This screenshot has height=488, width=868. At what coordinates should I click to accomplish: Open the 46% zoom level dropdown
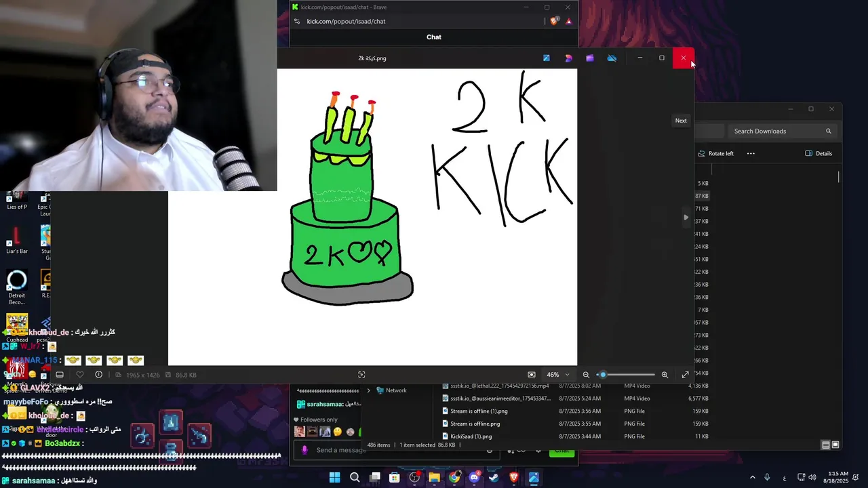pyautogui.click(x=558, y=375)
